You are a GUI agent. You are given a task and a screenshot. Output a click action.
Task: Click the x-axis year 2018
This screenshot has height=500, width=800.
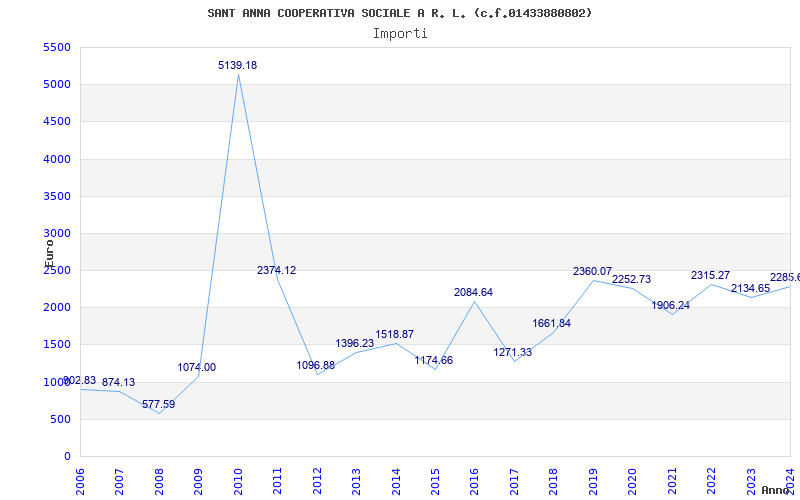click(554, 482)
